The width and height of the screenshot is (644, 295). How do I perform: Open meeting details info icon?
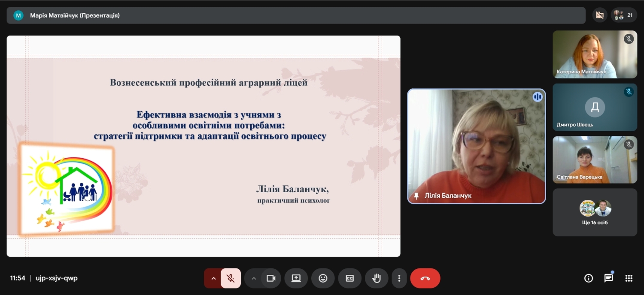(x=589, y=278)
